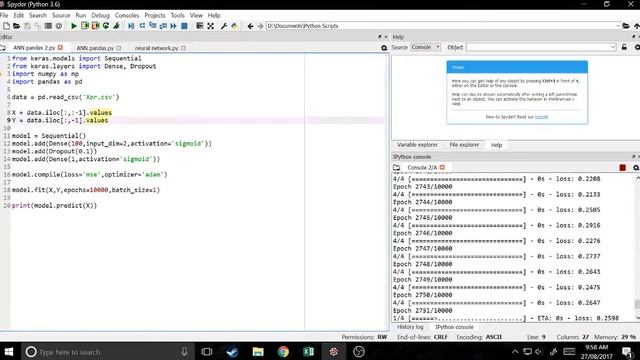Go forward with right arrow icon
640x360 pixels.
click(x=260, y=26)
